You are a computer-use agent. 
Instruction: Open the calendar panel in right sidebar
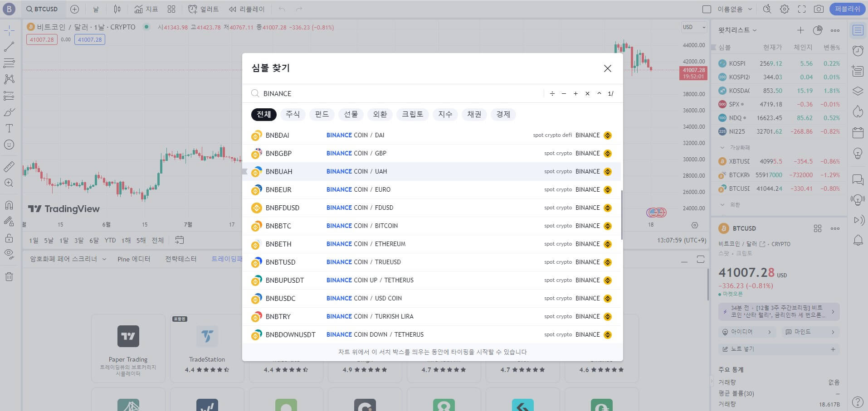[x=858, y=133]
